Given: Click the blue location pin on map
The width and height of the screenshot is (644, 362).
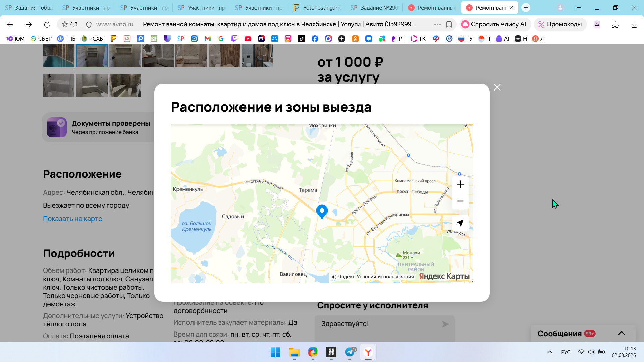Looking at the screenshot, I should (322, 211).
